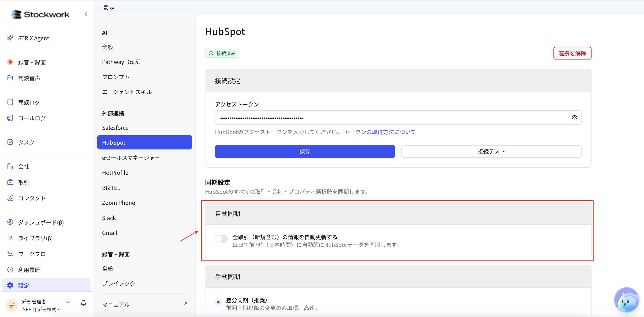Screen dimensions: 644x317
Task: Click the 設定 gear icon
Action: click(x=10, y=286)
